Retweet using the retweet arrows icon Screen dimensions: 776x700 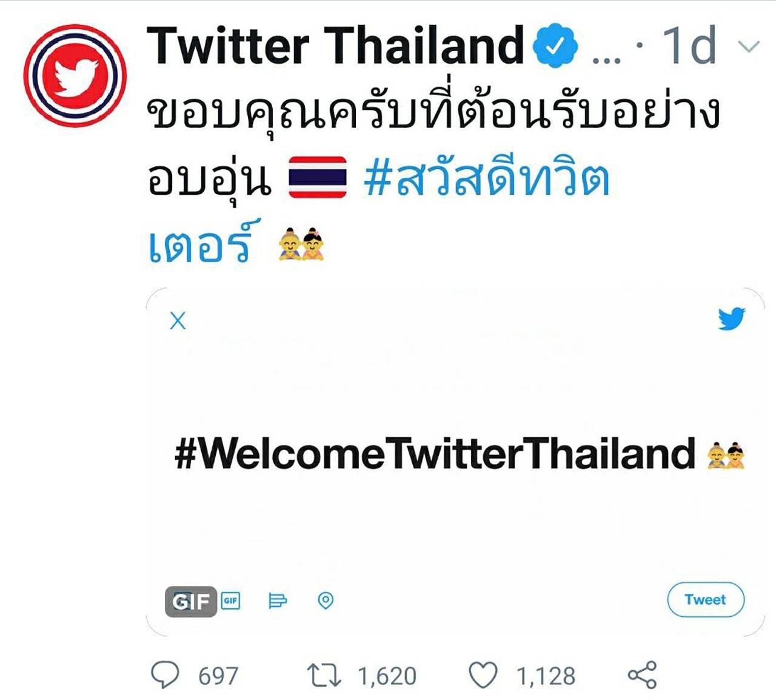coord(324,675)
